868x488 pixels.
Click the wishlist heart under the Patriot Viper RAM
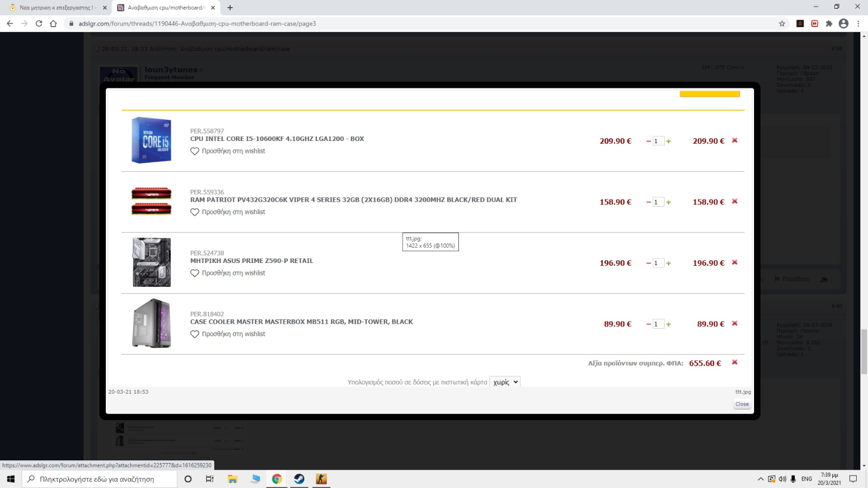[x=195, y=212]
